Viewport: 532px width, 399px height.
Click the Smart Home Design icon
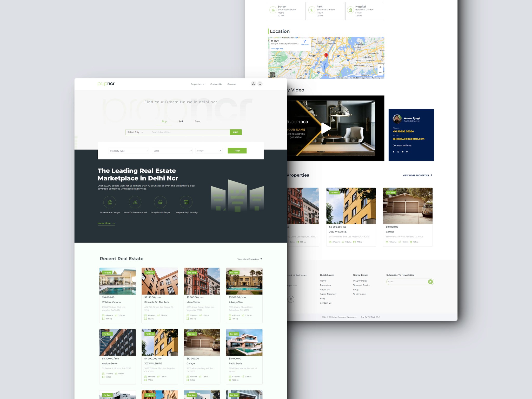[109, 203]
